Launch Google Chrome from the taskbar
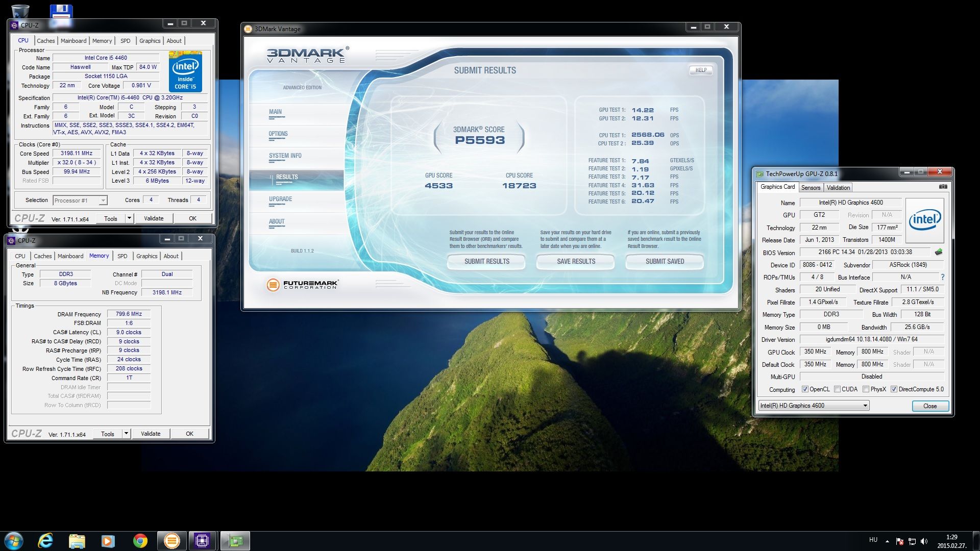The image size is (980, 551). pos(140,541)
